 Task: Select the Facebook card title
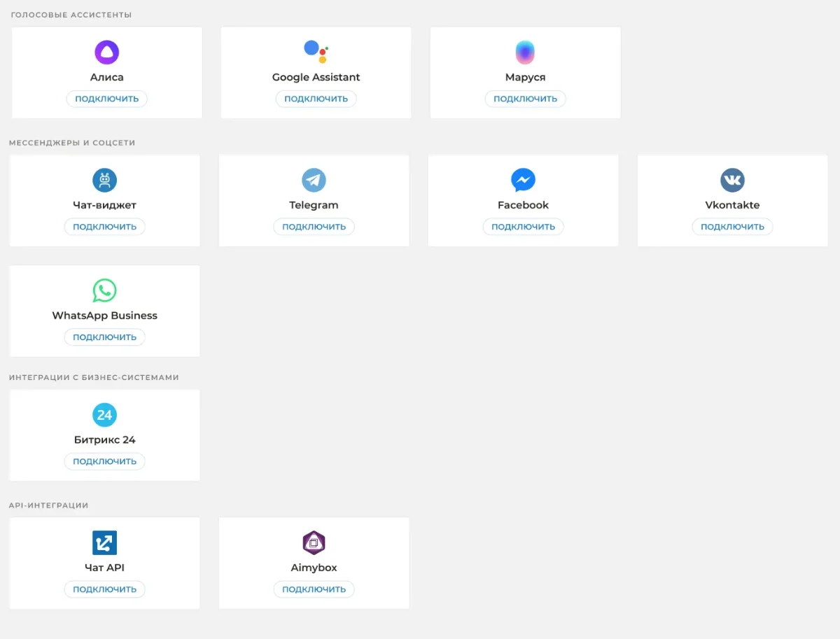tap(523, 205)
